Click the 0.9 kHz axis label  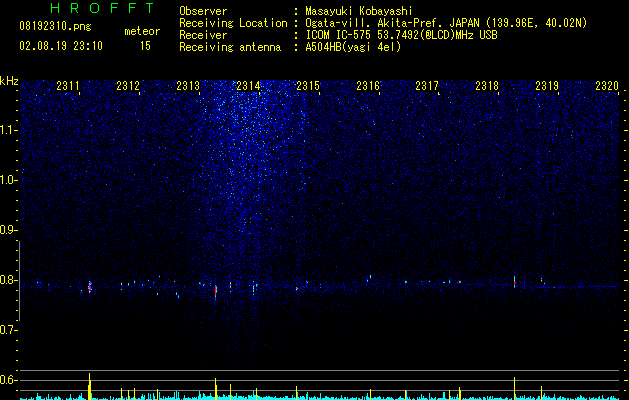(x=8, y=230)
